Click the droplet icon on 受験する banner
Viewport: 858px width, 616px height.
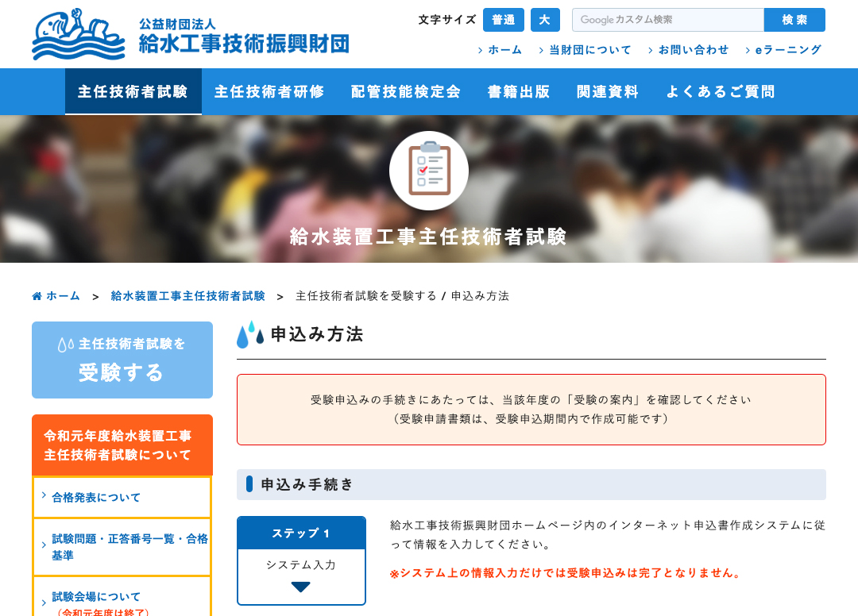pos(66,345)
